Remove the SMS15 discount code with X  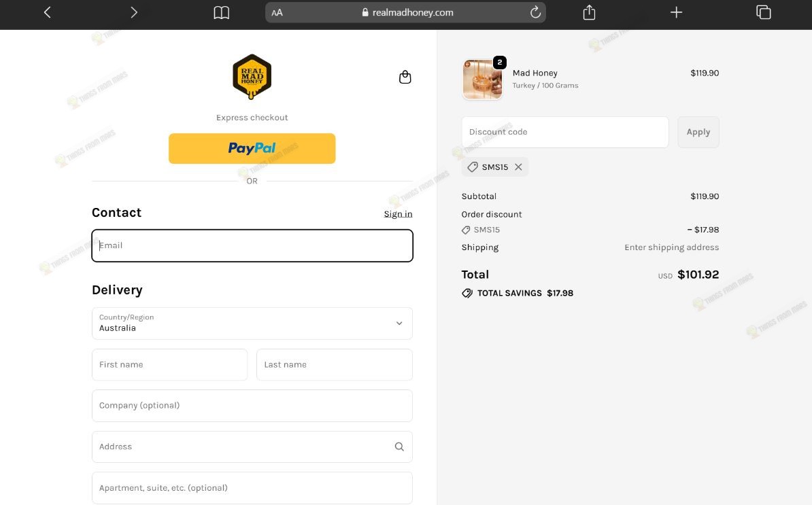coord(518,167)
